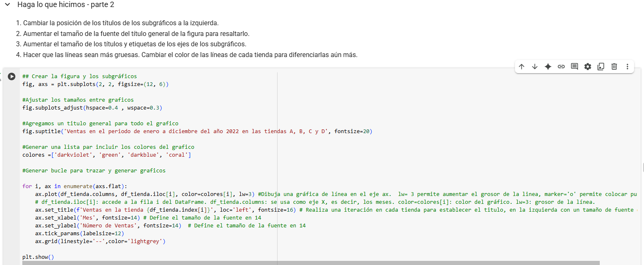This screenshot has height=265, width=644.
Task: Click instruction 2 about 'título general de la figura'
Action: tap(136, 33)
